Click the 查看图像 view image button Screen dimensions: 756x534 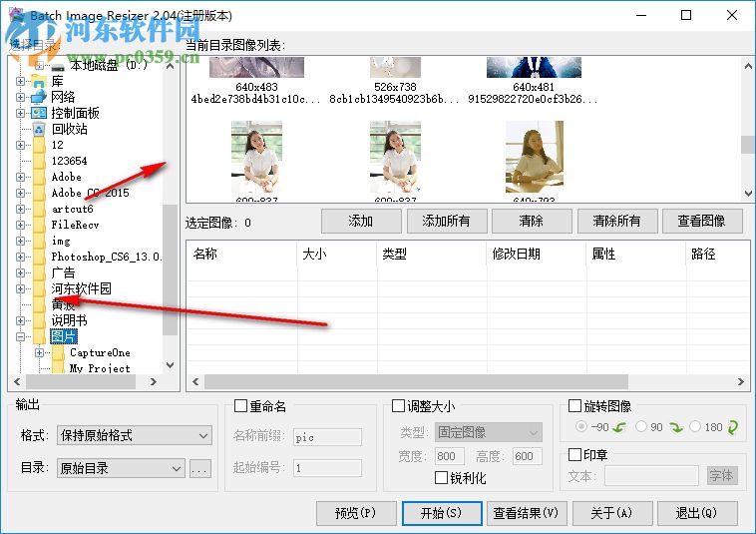[x=702, y=221]
